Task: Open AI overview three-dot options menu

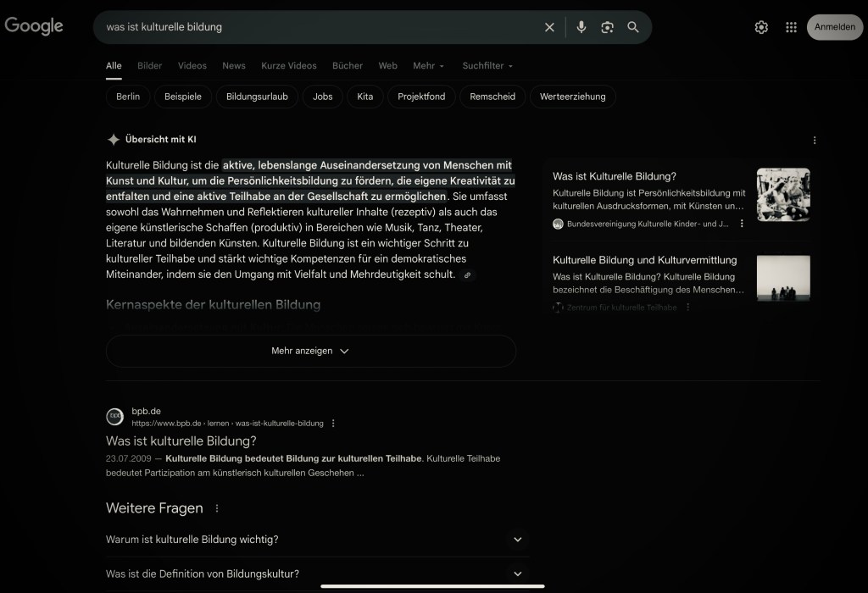Action: pyautogui.click(x=815, y=140)
